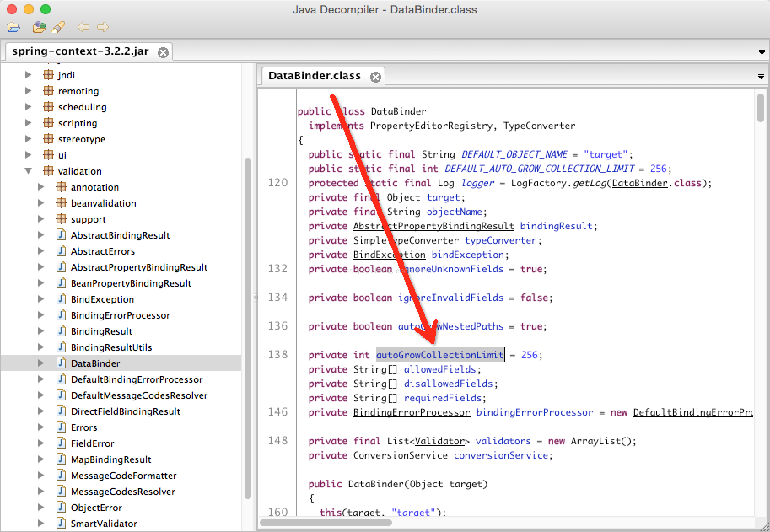Select DefaultBindingErrorProcessor in the tree
The width and height of the screenshot is (770, 532).
pyautogui.click(x=137, y=379)
